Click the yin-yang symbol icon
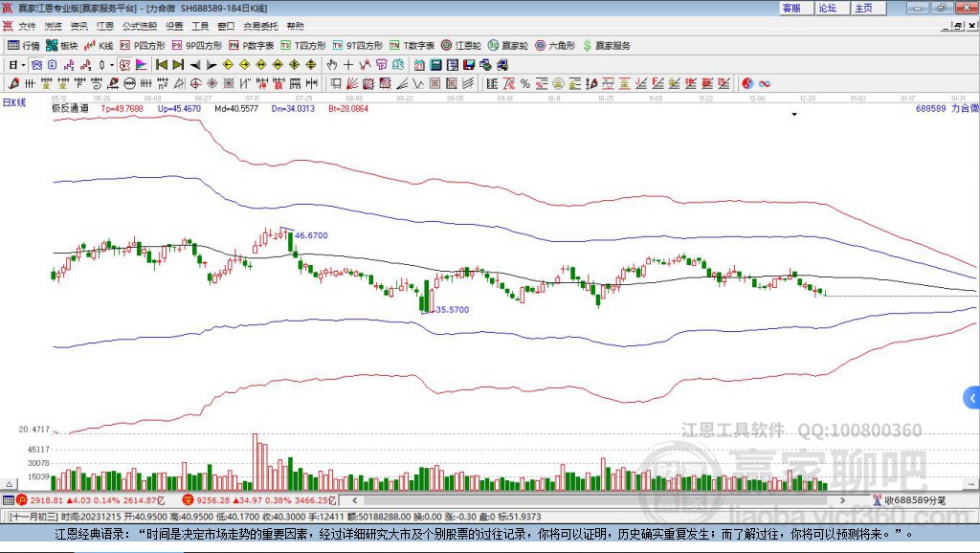The height and width of the screenshot is (553, 980). 747,83
